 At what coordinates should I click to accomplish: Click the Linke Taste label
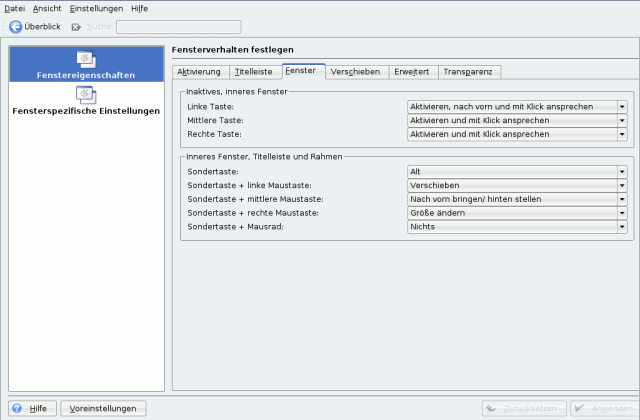[x=211, y=107]
